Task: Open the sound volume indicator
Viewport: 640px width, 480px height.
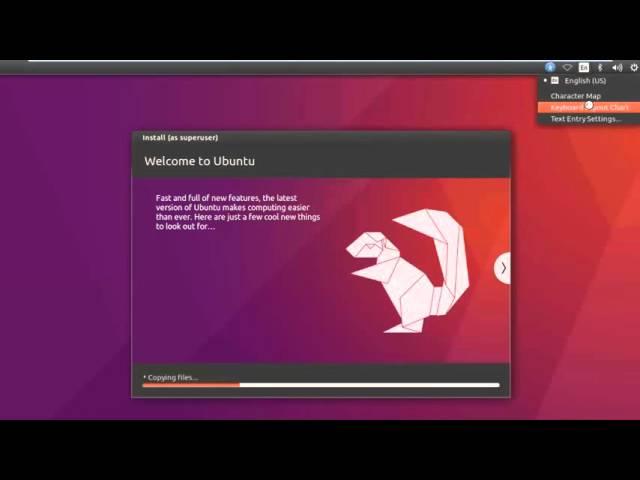Action: 617,67
